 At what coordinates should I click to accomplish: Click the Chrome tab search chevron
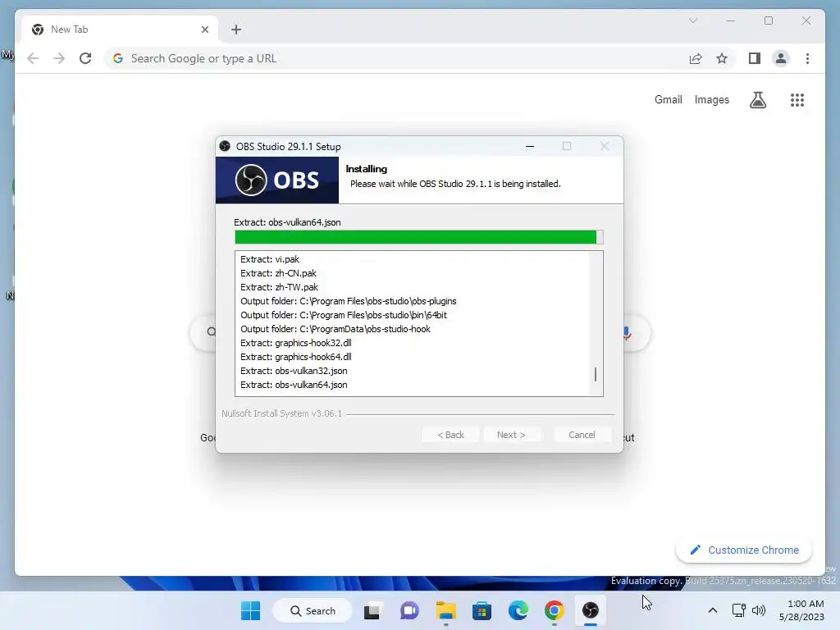coord(692,21)
